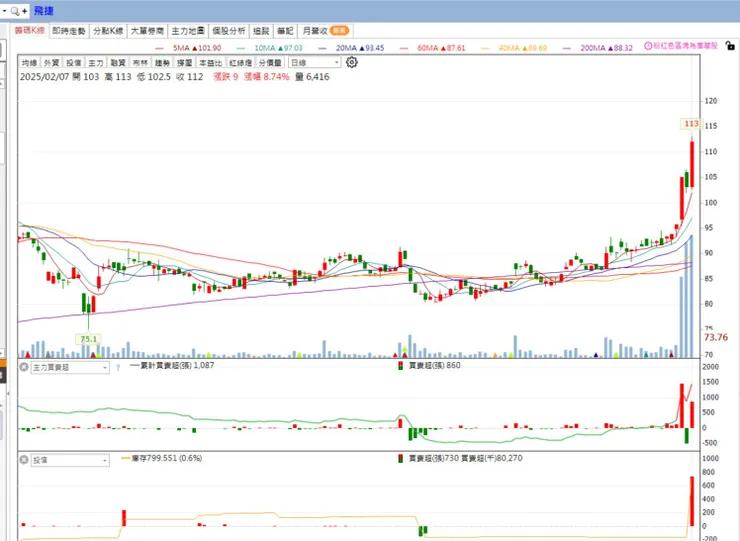Toggle the 投信 overlay button in toolbar
The width and height of the screenshot is (740, 541).
pyautogui.click(x=74, y=63)
